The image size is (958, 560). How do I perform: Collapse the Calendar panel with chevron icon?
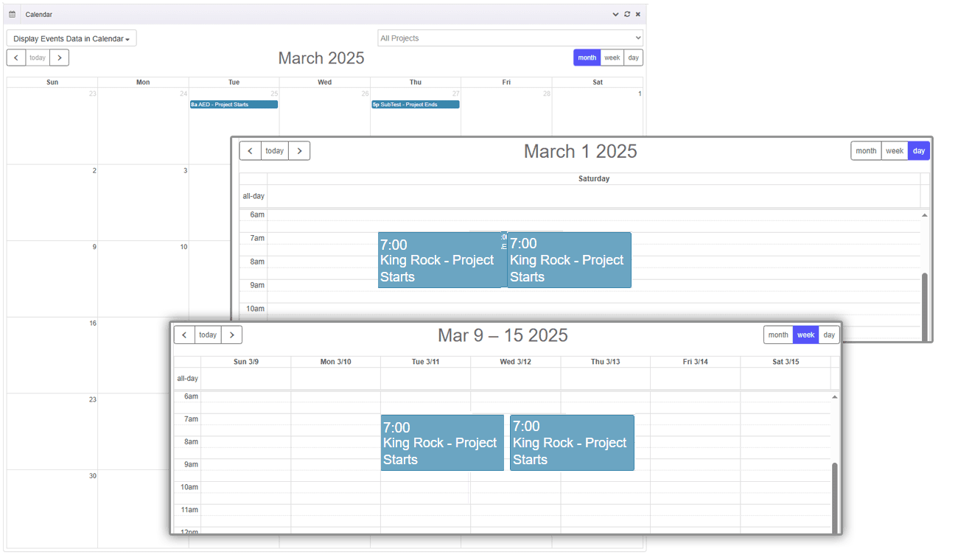[x=615, y=14]
